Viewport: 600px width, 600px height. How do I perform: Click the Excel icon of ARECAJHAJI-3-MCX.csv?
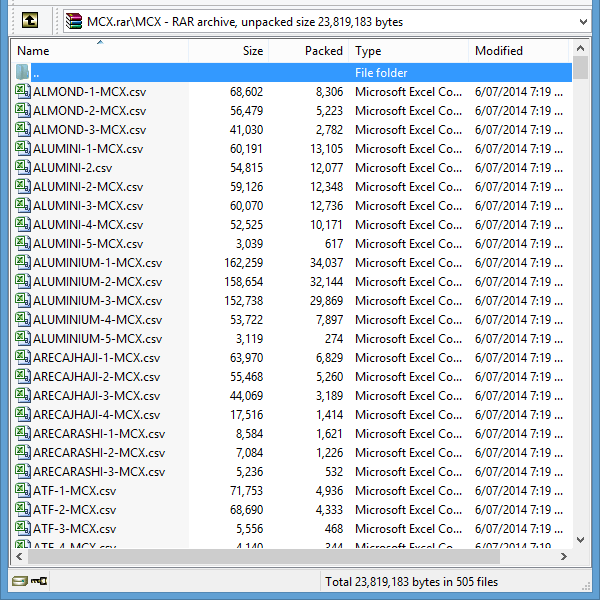pos(23,395)
